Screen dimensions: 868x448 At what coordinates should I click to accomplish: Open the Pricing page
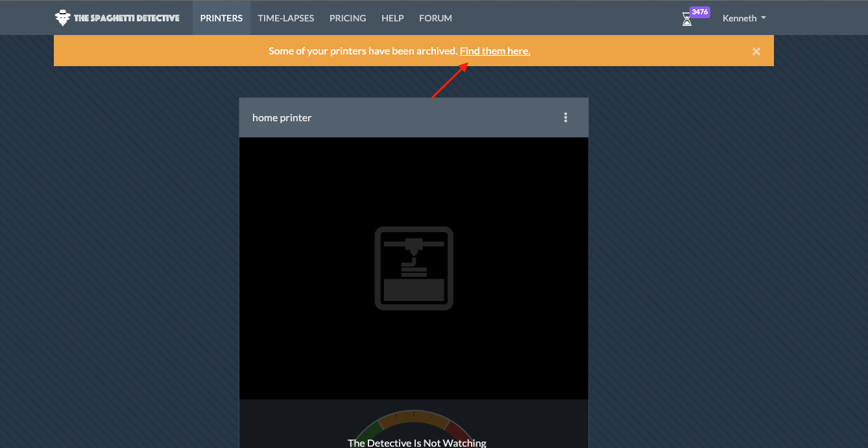348,18
